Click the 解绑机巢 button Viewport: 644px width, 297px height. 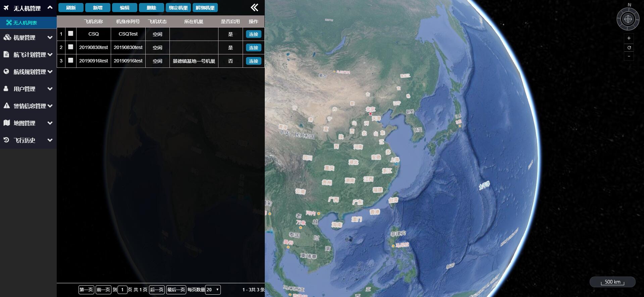tap(205, 7)
